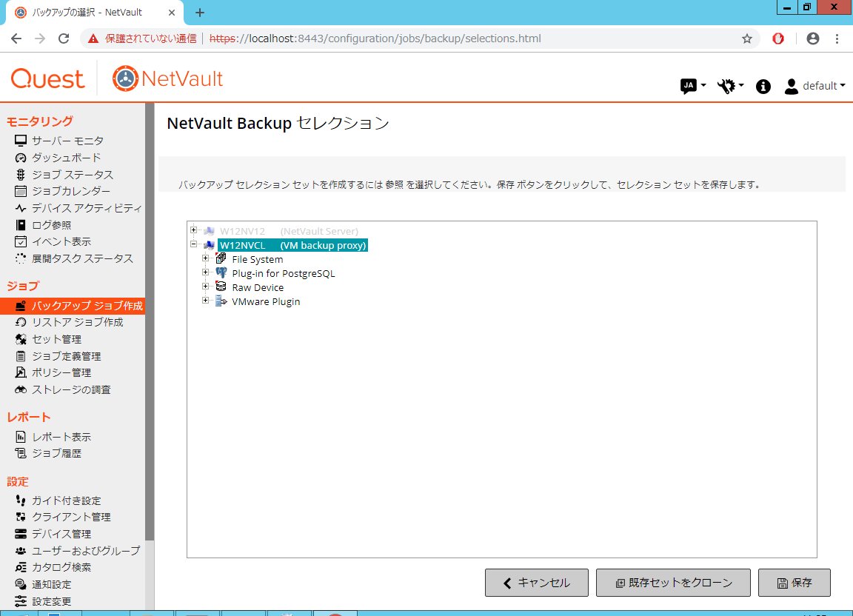Expand the W12NV12 (NetVault Server) node

click(x=193, y=230)
